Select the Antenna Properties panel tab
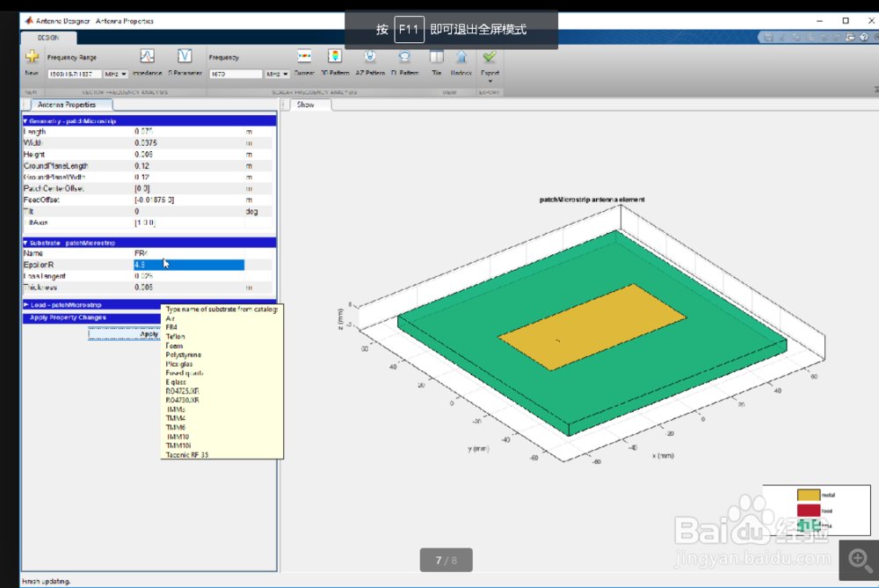This screenshot has width=879, height=588. (x=67, y=105)
